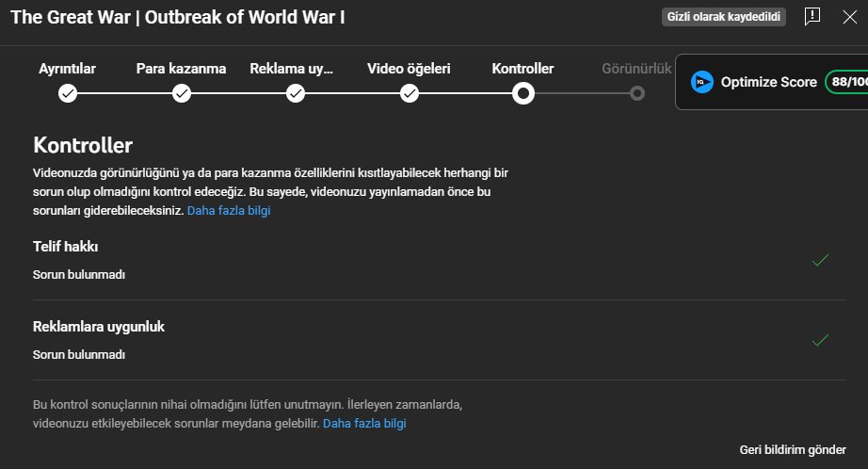Viewport: 868px width, 469px height.
Task: Click the large Kontroller page heading
Action: tap(83, 145)
